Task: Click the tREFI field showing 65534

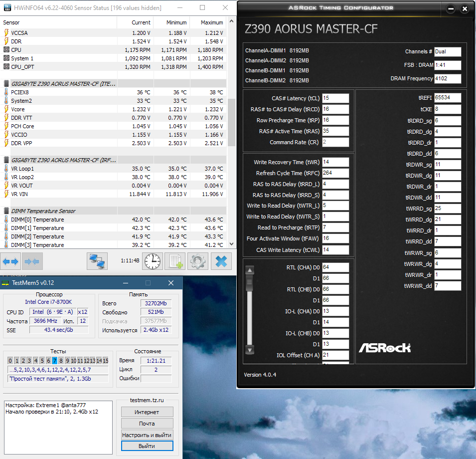Action: (448, 97)
